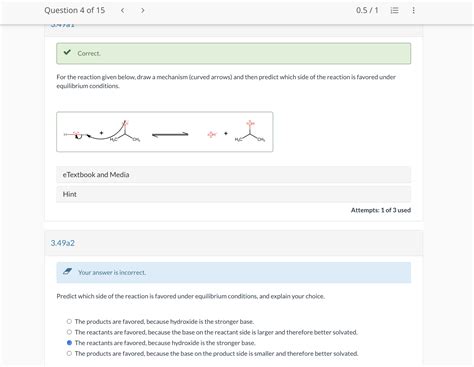Click the Question 4 of 15 label
The height and width of the screenshot is (367, 474).
[75, 10]
